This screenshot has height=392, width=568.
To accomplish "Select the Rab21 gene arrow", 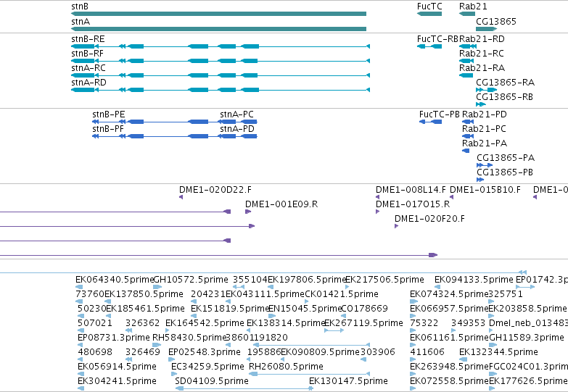I will coord(467,14).
